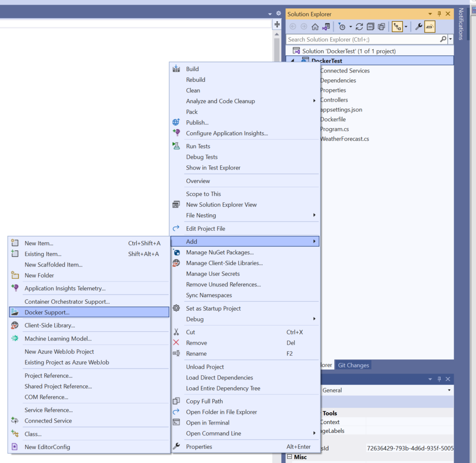Click the Rename icon in context menu

[176, 353]
